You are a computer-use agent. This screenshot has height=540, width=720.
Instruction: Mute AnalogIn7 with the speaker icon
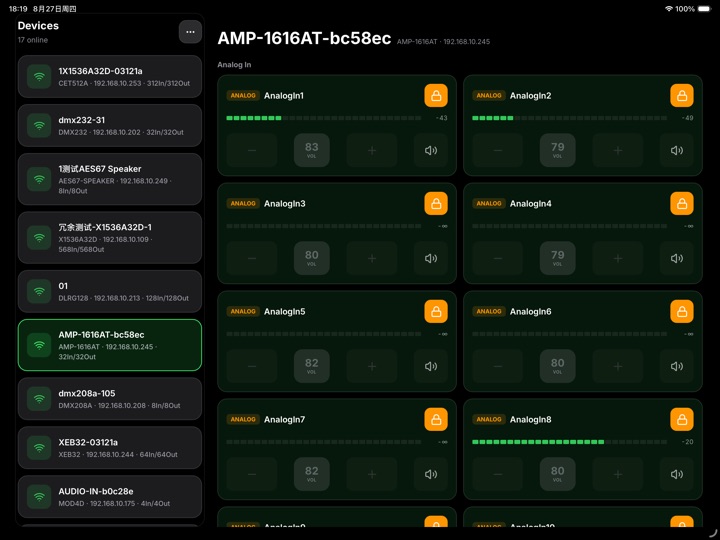coord(431,474)
